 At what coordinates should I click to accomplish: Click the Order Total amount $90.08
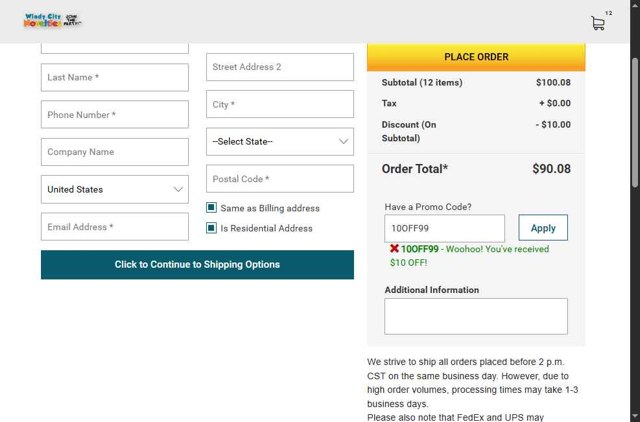[x=551, y=169]
